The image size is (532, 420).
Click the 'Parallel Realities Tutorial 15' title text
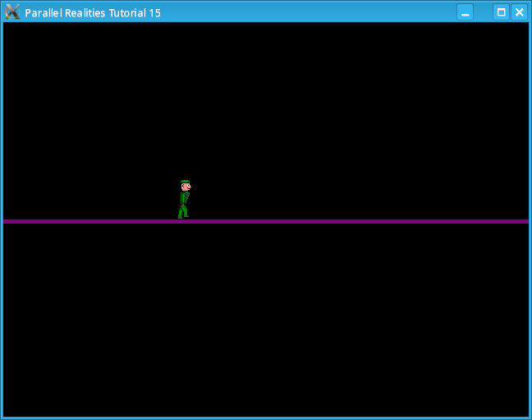click(x=93, y=13)
